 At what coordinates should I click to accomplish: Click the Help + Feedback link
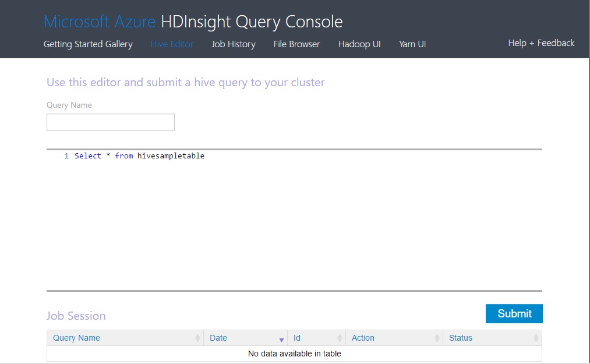click(x=541, y=43)
